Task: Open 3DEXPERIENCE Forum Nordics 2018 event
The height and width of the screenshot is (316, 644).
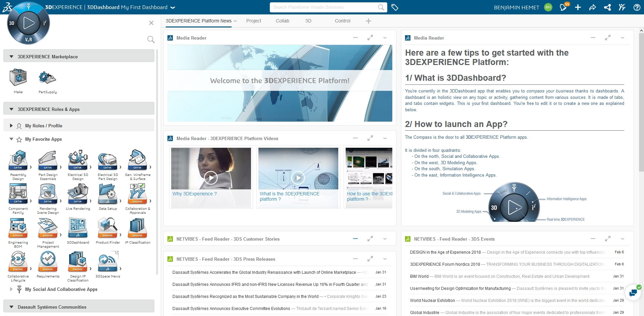Action: coord(517,264)
